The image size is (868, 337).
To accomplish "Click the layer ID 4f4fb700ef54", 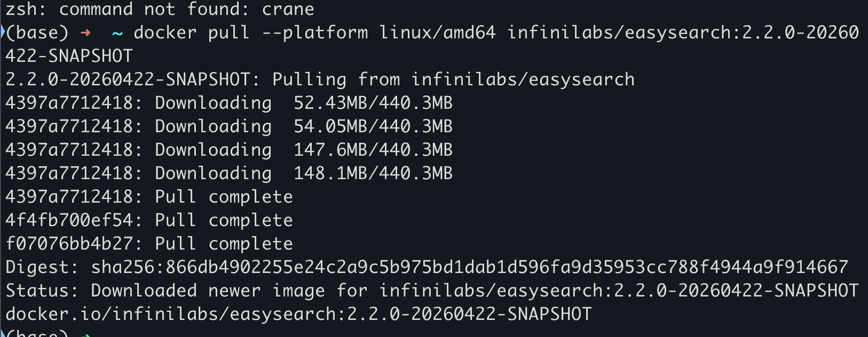I will click(69, 221).
